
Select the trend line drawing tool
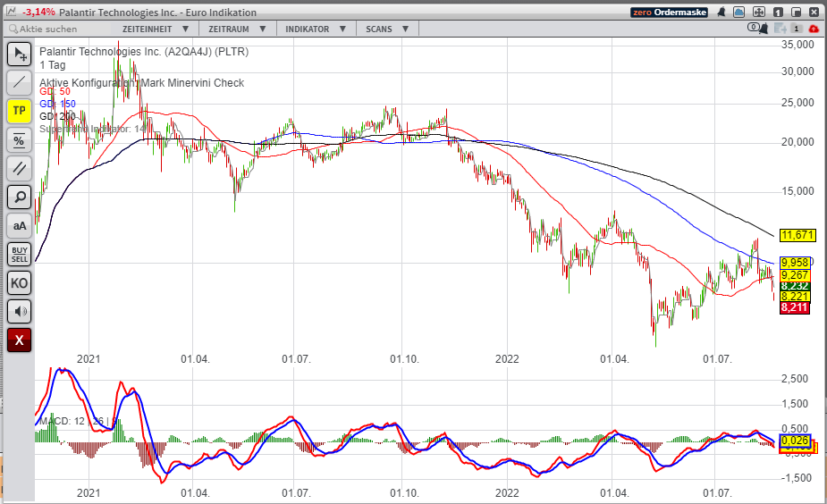pyautogui.click(x=19, y=82)
